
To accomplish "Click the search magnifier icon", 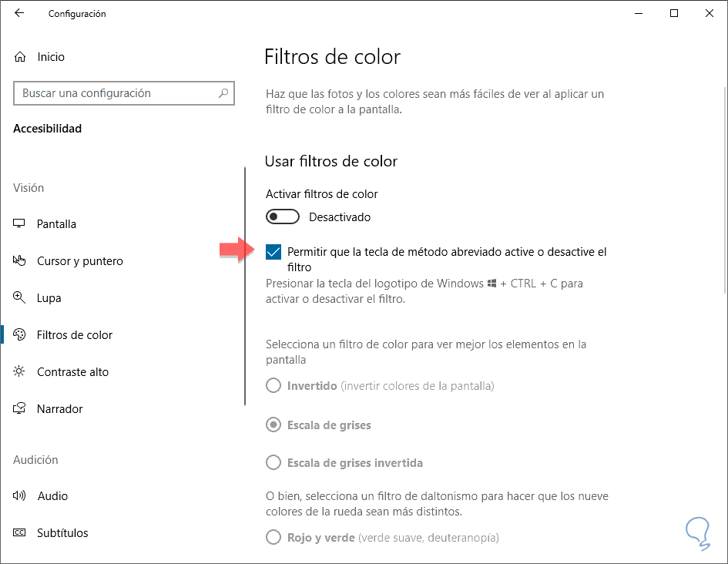I will [x=223, y=93].
